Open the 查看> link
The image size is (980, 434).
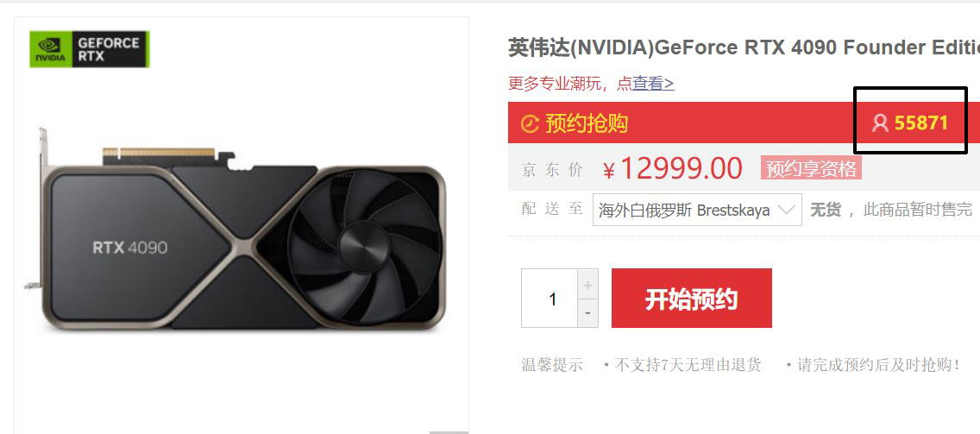pos(653,83)
